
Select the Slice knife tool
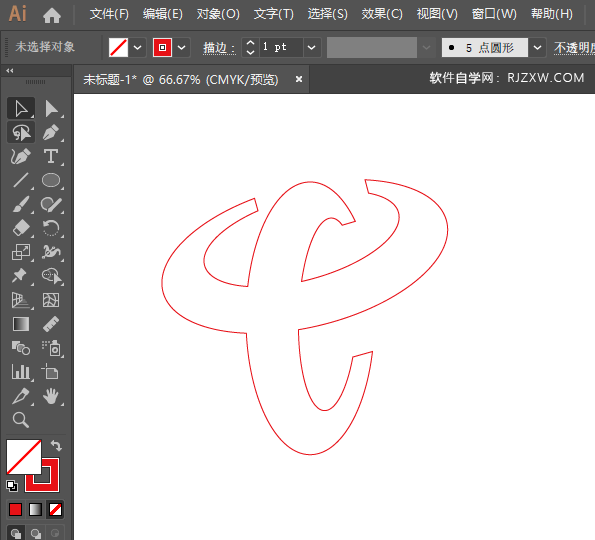coord(21,396)
